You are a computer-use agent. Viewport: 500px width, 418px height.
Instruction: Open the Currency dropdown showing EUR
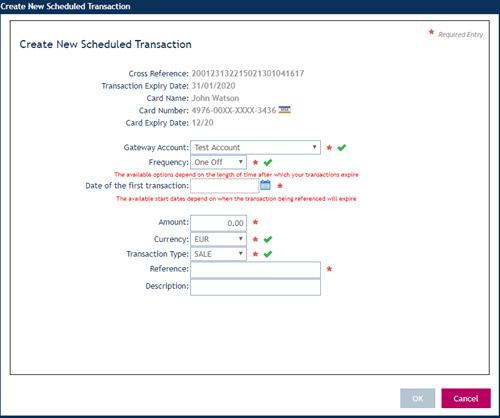[218, 239]
